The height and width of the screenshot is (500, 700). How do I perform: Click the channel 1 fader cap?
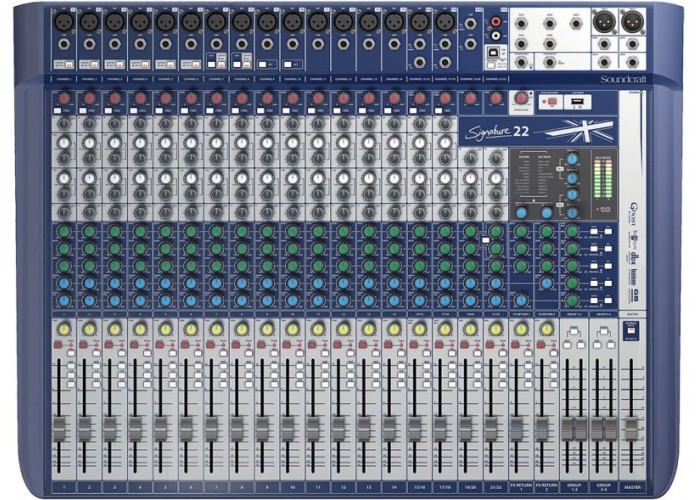point(58,429)
